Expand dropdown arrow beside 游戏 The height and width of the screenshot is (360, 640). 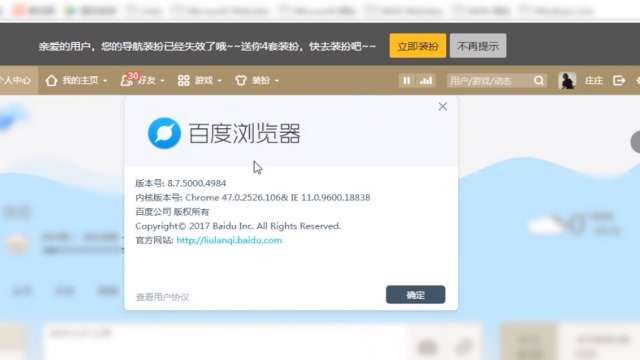(219, 81)
